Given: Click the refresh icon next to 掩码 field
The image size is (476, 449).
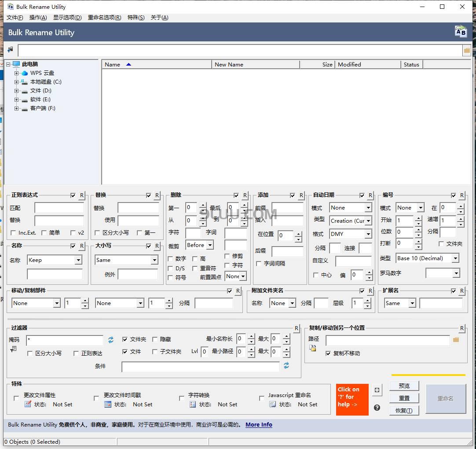Looking at the screenshot, I should (111, 340).
